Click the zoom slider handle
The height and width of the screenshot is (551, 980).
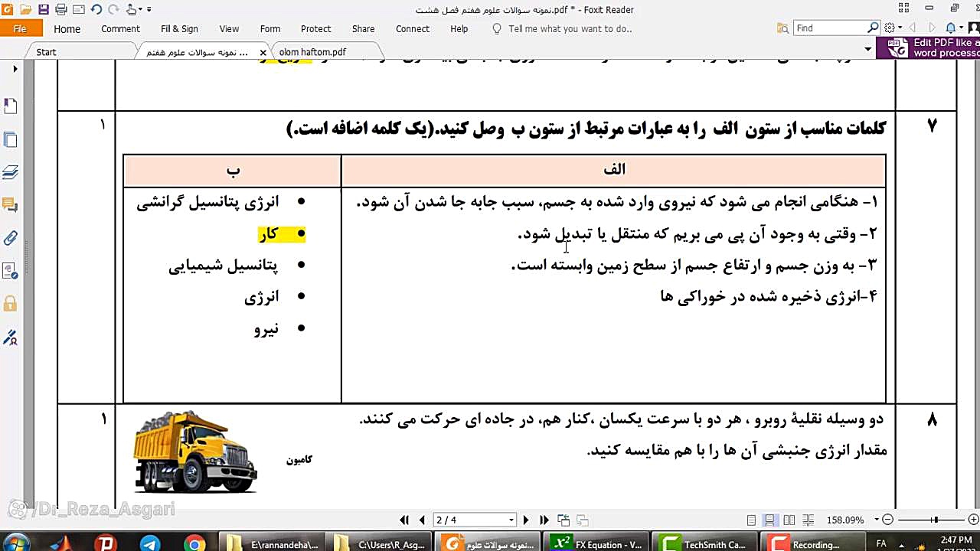coord(935,520)
